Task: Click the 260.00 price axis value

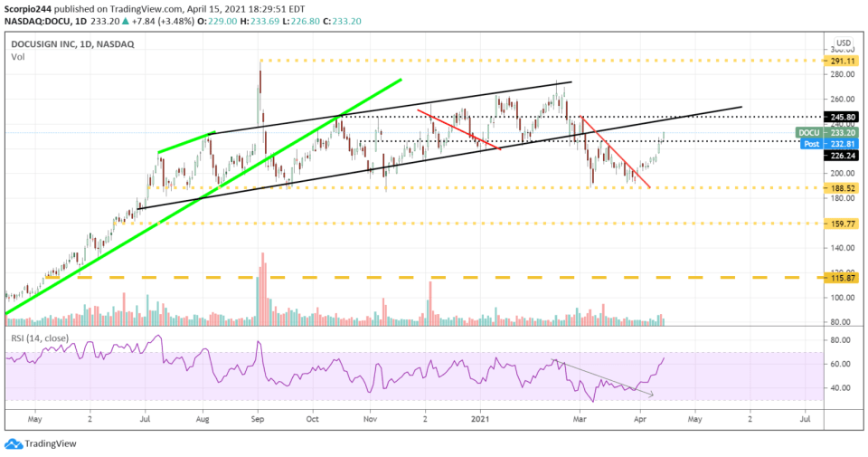Action: point(841,100)
